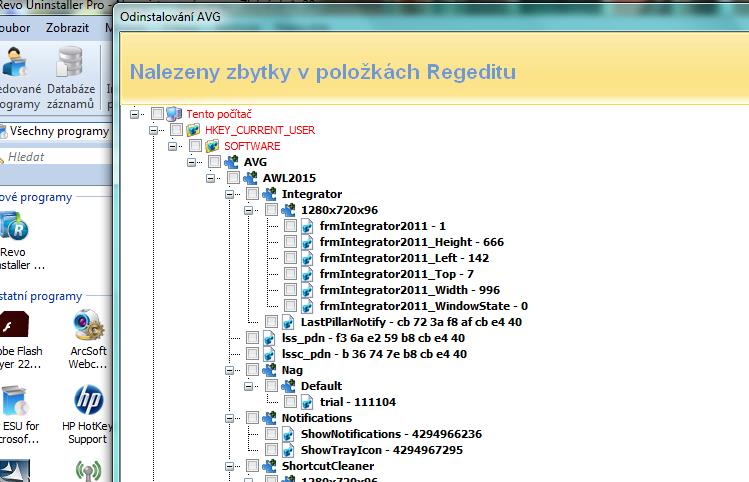Click the Tento počítač computer icon

[x=174, y=114]
